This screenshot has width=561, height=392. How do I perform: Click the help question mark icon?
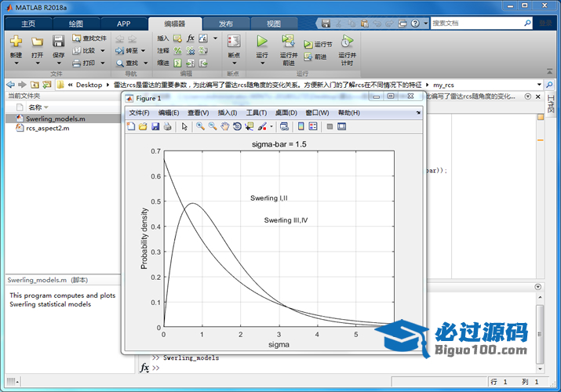[x=415, y=24]
